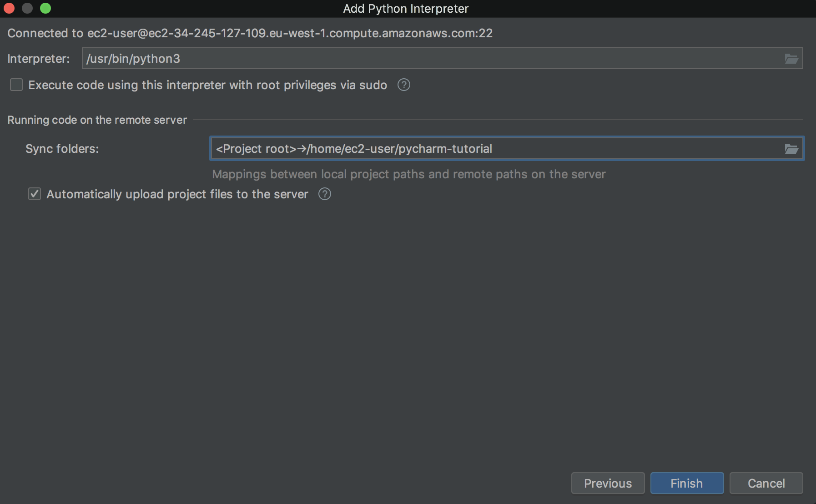This screenshot has height=504, width=816.
Task: Close the Add Python Interpreter window
Action: [x=9, y=8]
